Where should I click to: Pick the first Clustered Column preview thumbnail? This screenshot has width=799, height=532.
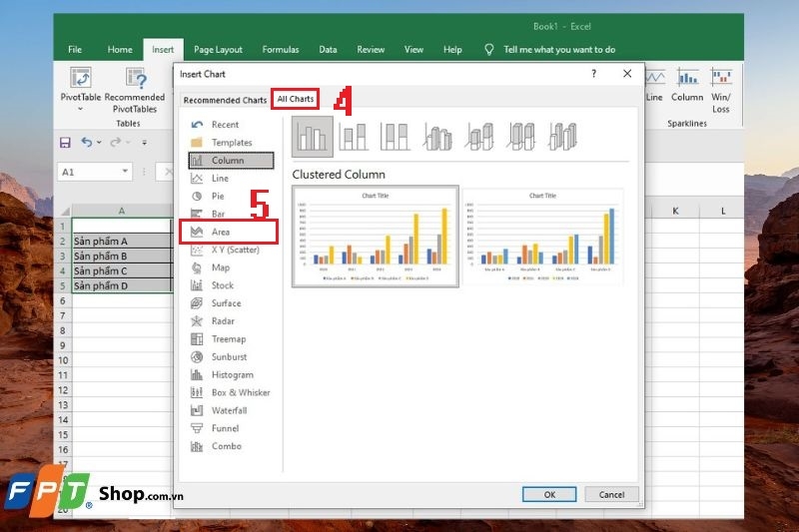point(376,237)
